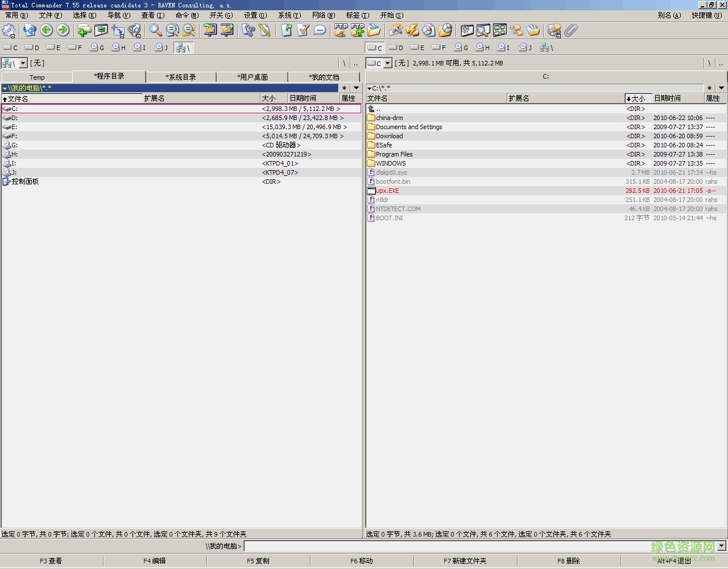
Task: Open the right panel drive C dropdown
Action: coord(388,63)
